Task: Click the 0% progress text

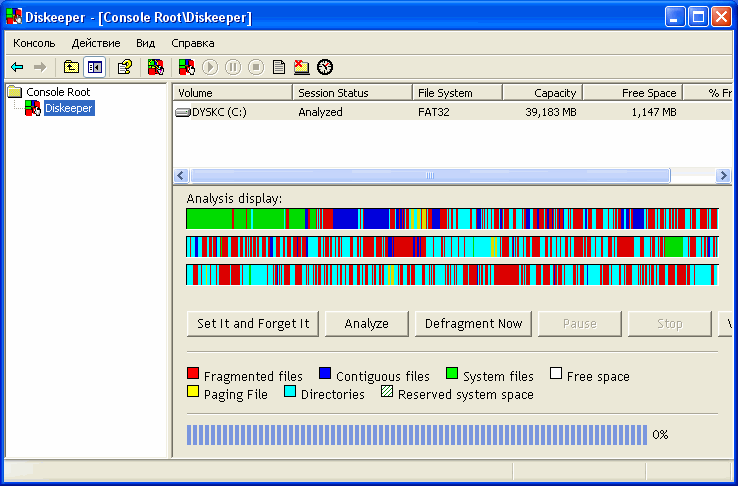Action: point(660,435)
